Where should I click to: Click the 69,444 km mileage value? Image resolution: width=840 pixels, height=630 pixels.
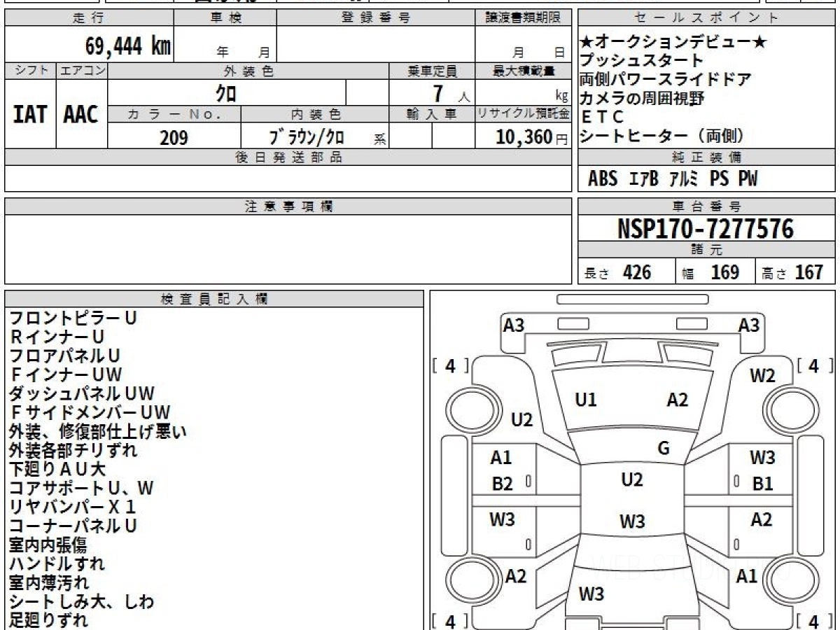[127, 46]
